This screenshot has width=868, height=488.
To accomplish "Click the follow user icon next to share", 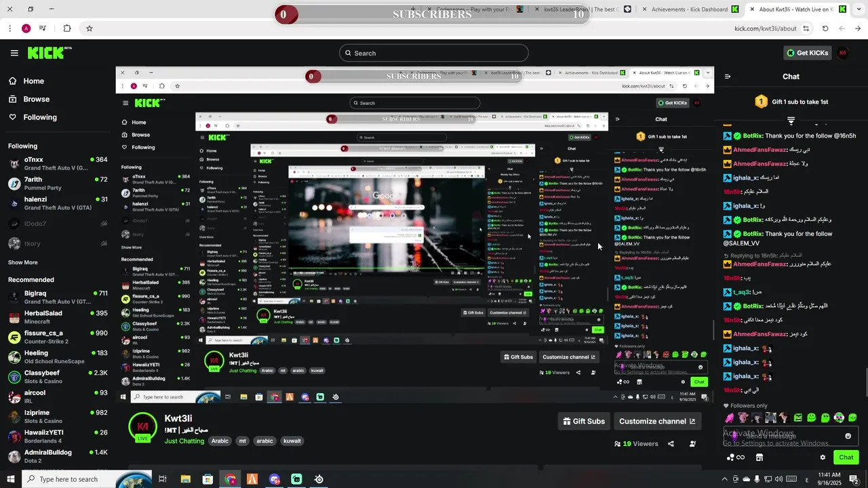I will pyautogui.click(x=692, y=444).
